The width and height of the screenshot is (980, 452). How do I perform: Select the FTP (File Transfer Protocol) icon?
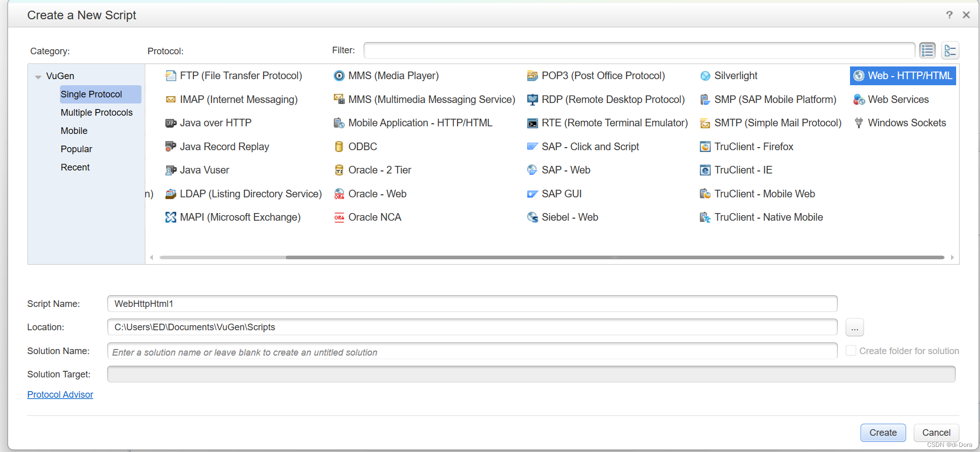tap(171, 76)
